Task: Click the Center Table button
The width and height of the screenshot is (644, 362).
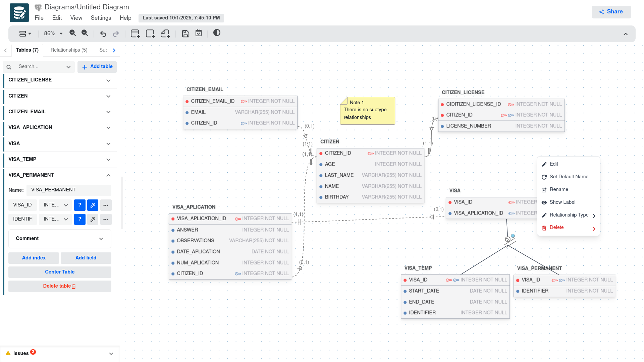Action: pyautogui.click(x=60, y=272)
